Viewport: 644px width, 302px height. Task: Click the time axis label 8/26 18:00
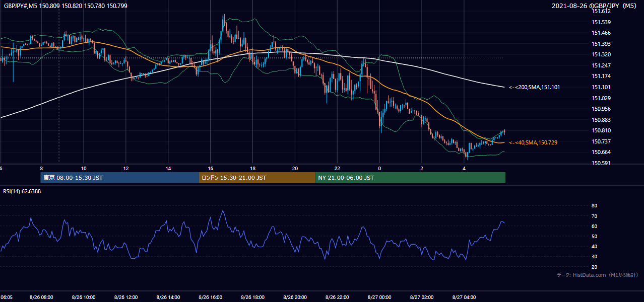252,297
